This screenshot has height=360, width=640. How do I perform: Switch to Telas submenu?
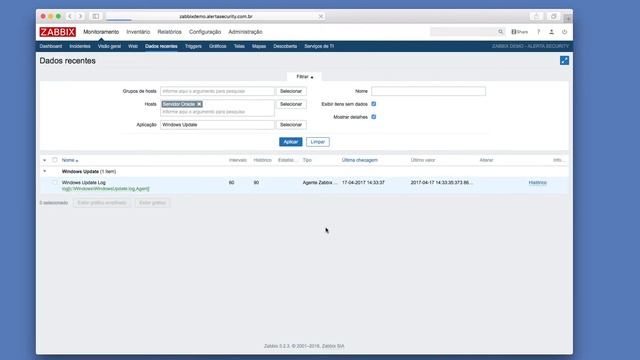[x=239, y=46]
